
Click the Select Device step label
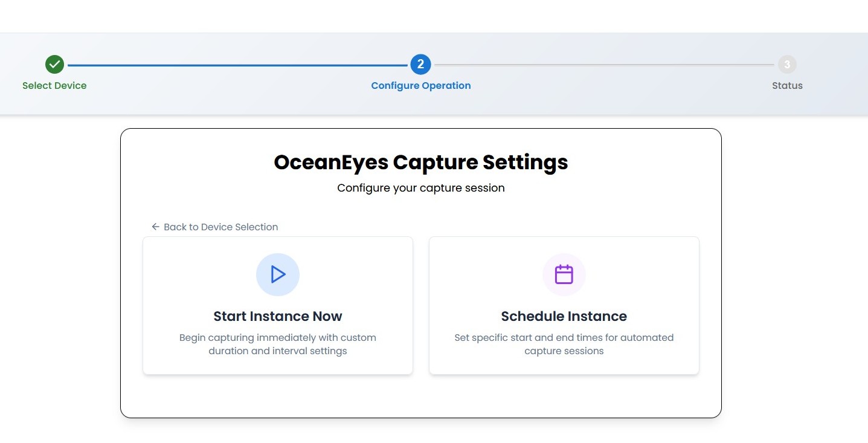click(54, 85)
